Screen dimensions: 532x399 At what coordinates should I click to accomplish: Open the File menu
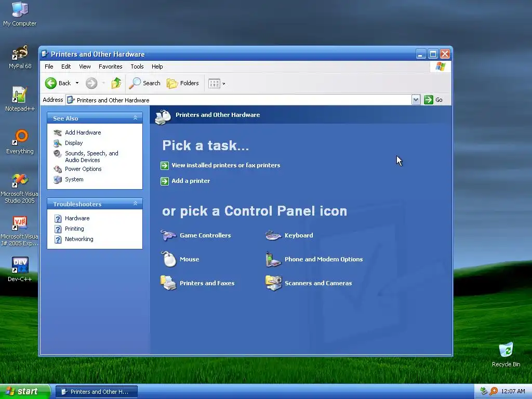coord(49,66)
